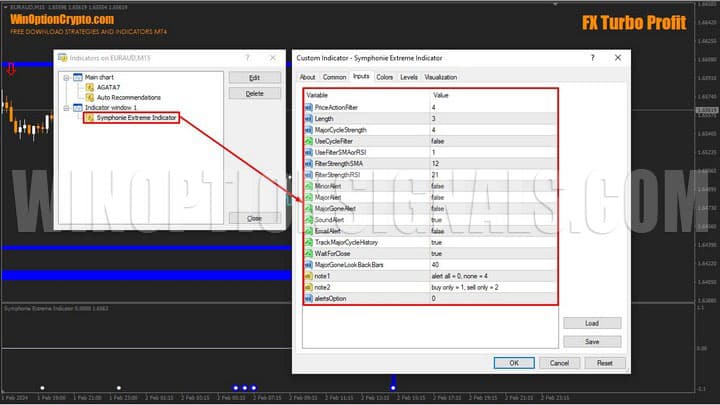
Task: Select the Length value cell
Action: [x=490, y=118]
